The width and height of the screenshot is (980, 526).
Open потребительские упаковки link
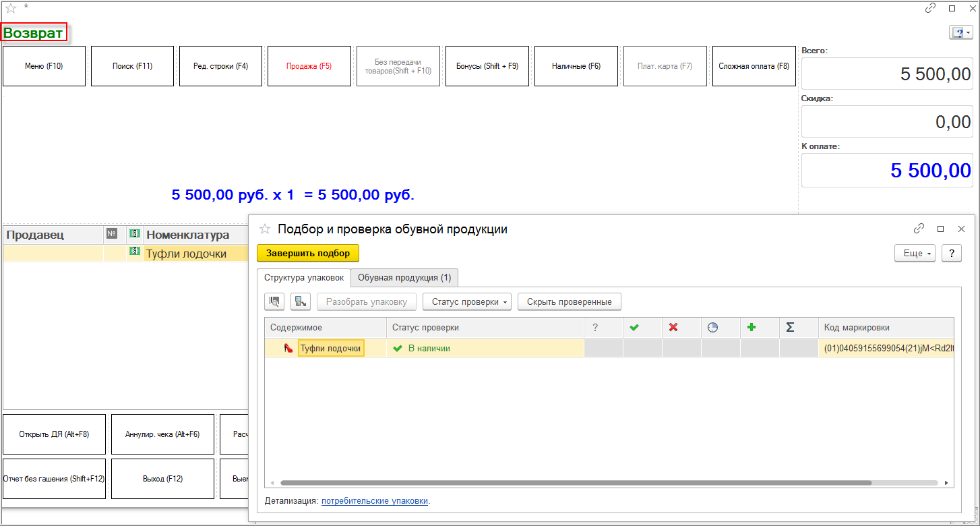pos(375,501)
